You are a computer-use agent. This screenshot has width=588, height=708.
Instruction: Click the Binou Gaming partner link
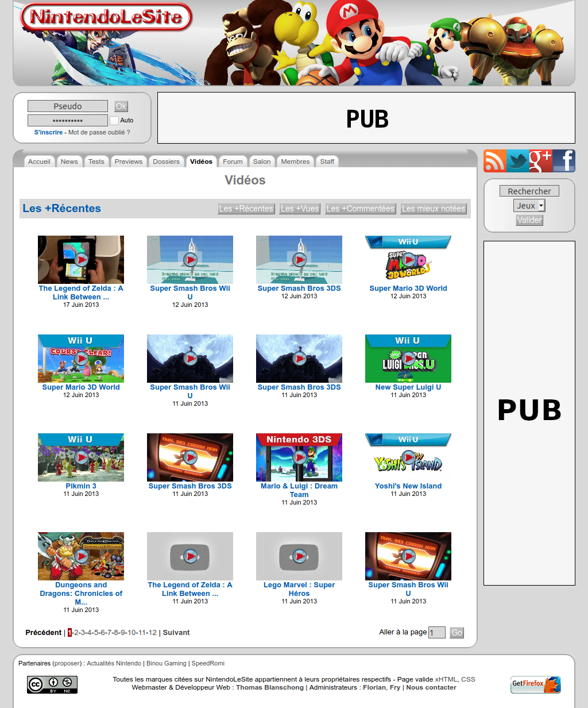coord(167,663)
